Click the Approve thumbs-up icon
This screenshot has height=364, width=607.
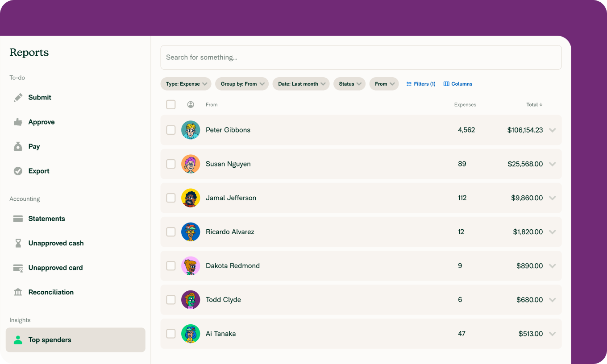click(18, 121)
